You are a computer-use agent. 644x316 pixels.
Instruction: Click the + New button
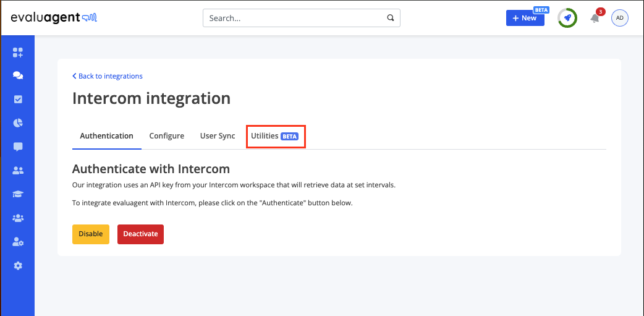[x=525, y=18]
